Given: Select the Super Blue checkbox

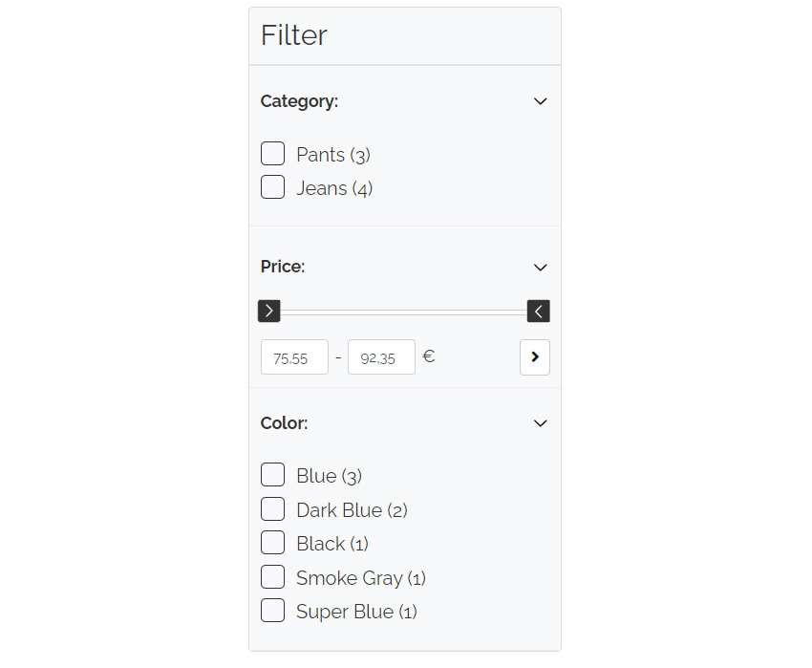Looking at the screenshot, I should coord(272,610).
